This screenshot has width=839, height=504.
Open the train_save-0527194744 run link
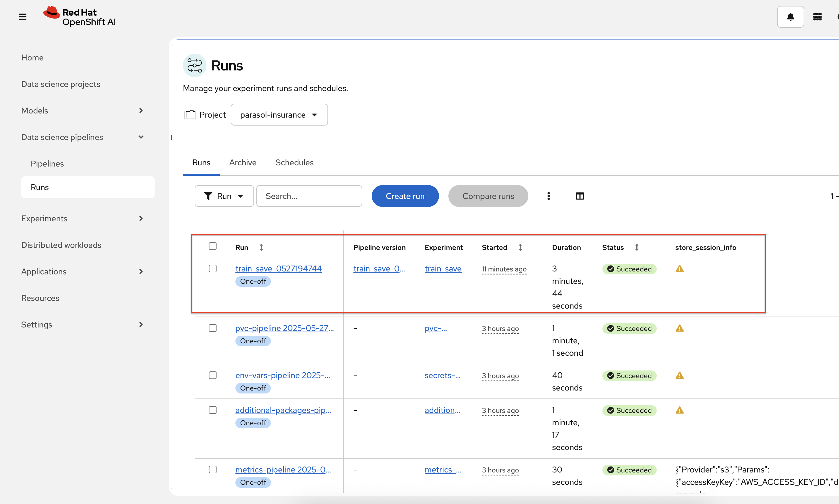tap(278, 269)
